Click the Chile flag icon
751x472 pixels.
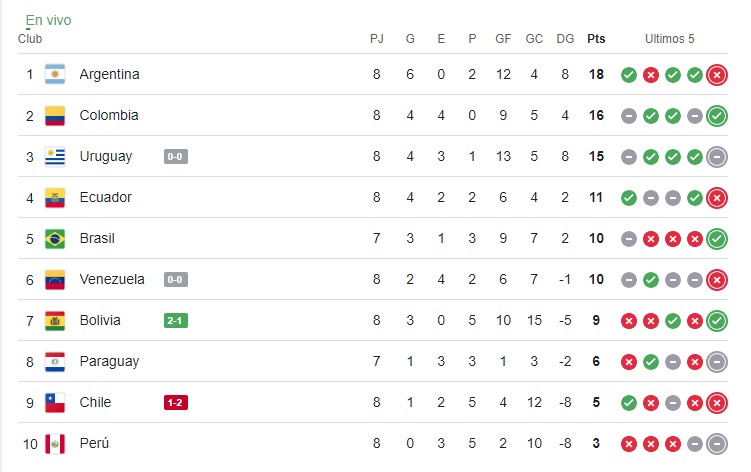pyautogui.click(x=55, y=402)
